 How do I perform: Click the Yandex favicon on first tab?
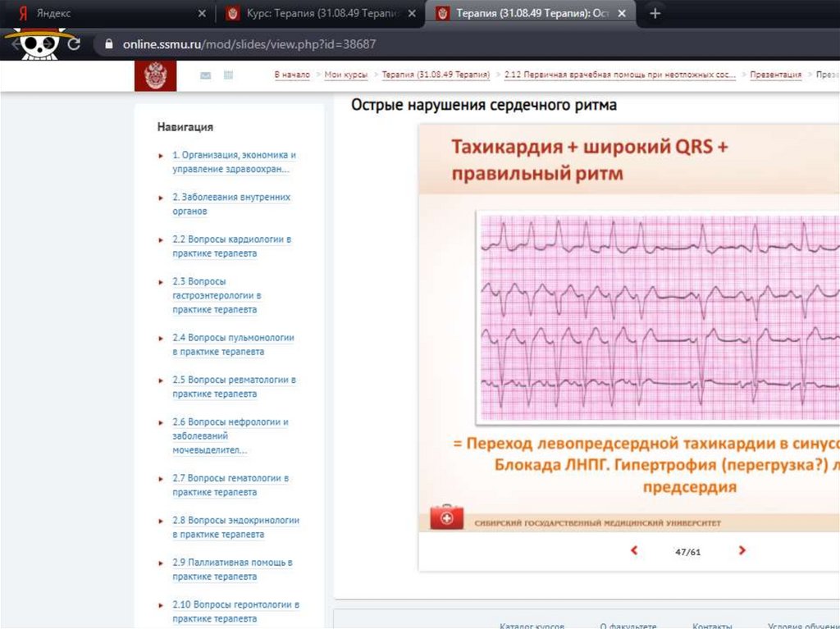coord(22,13)
